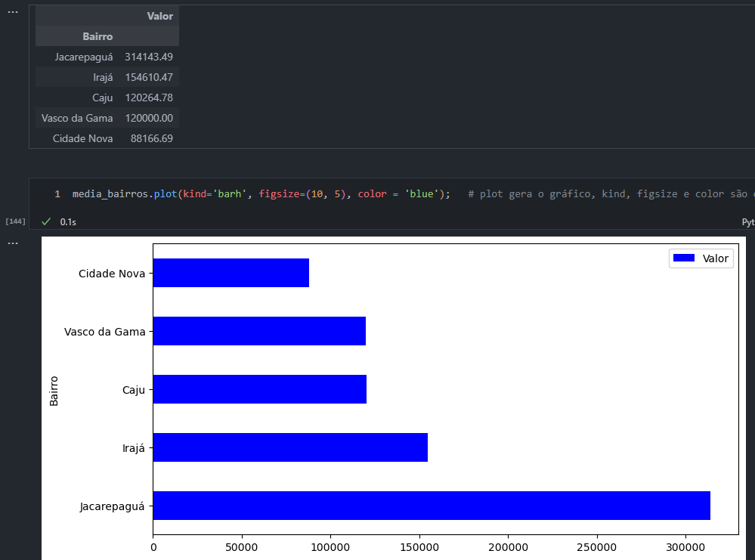This screenshot has height=560, width=755.
Task: Select the Bairro index header
Action: pos(97,36)
